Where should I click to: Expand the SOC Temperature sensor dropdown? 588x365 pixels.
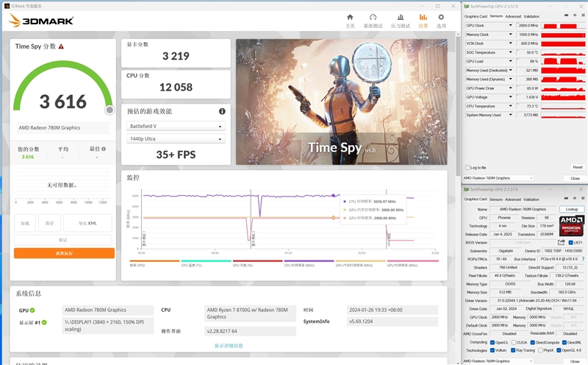[x=510, y=52]
